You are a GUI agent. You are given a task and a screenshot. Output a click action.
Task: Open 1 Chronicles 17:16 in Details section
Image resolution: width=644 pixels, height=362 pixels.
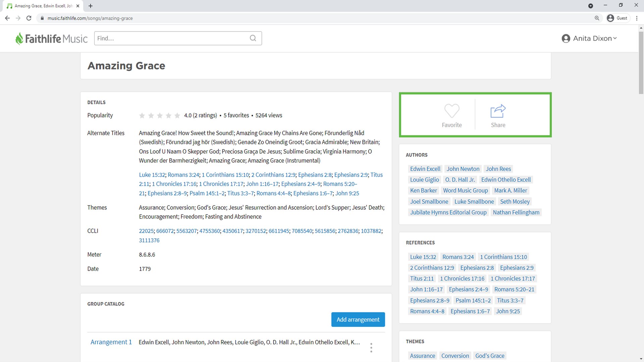coord(174,184)
